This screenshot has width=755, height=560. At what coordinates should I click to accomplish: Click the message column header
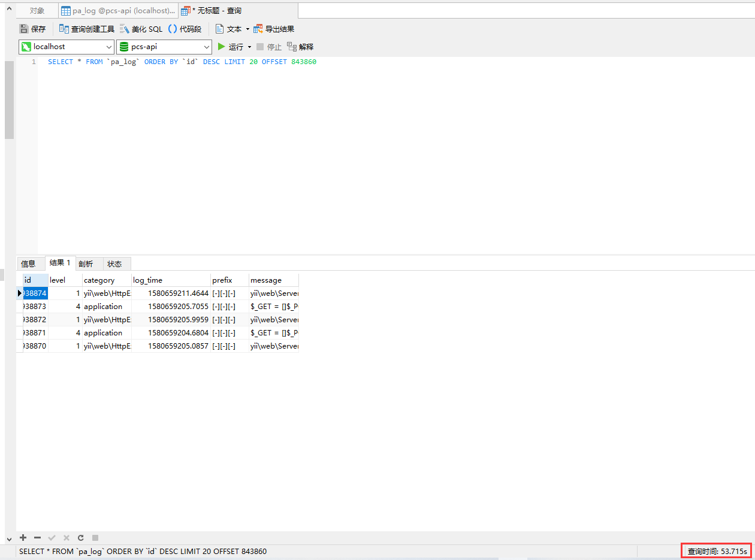click(274, 280)
